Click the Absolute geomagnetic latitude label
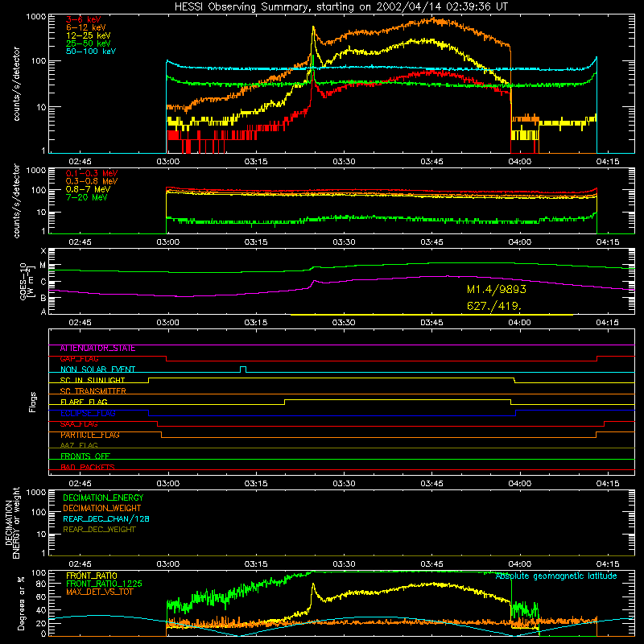The image size is (644, 644). (556, 576)
